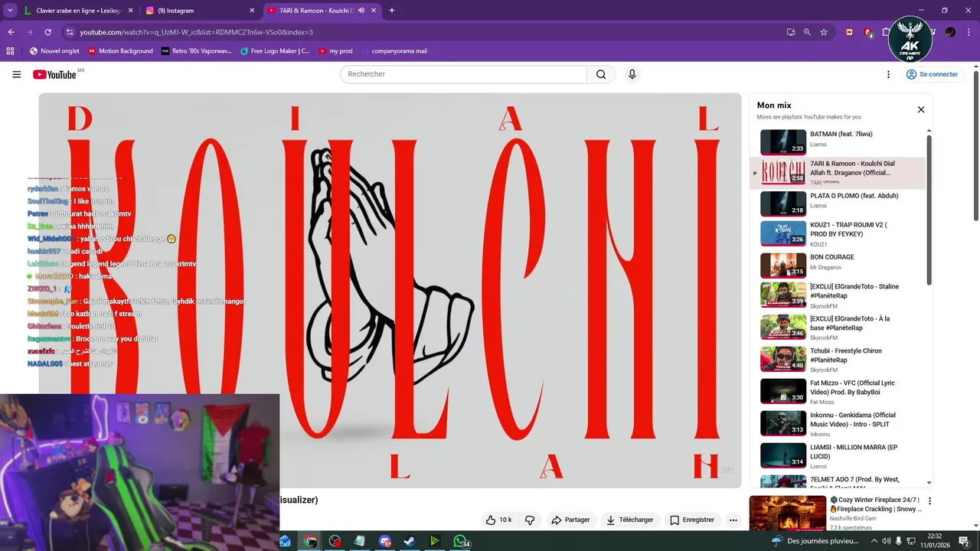Show hidden system tray icons chevron
980x551 pixels.
point(873,541)
